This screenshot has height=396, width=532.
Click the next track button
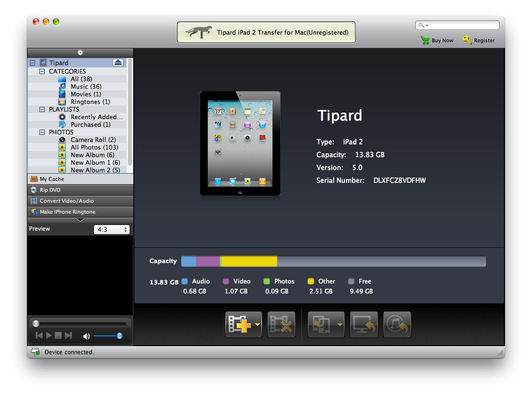pyautogui.click(x=68, y=336)
